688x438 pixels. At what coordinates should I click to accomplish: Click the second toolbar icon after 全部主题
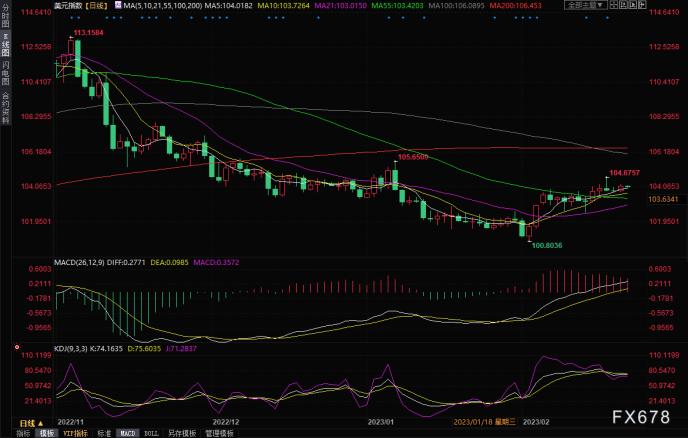[624, 5]
